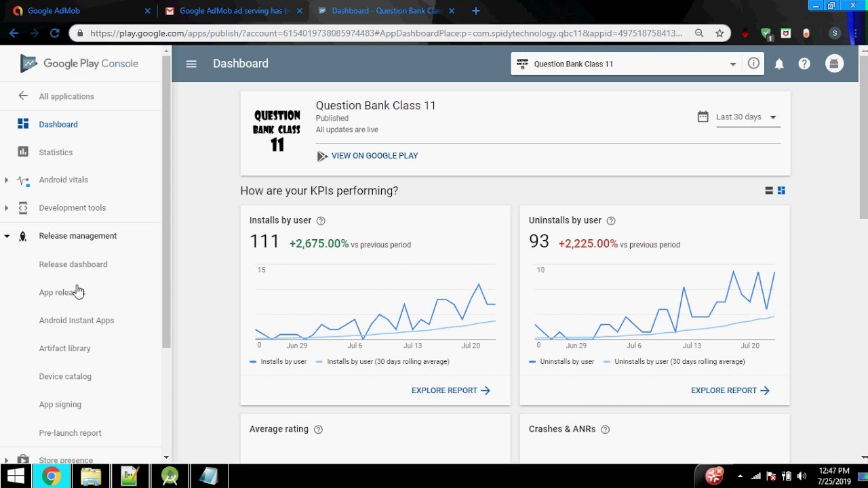Switch to the Google AdMob tab
The height and width of the screenshot is (488, 868).
coord(83,11)
